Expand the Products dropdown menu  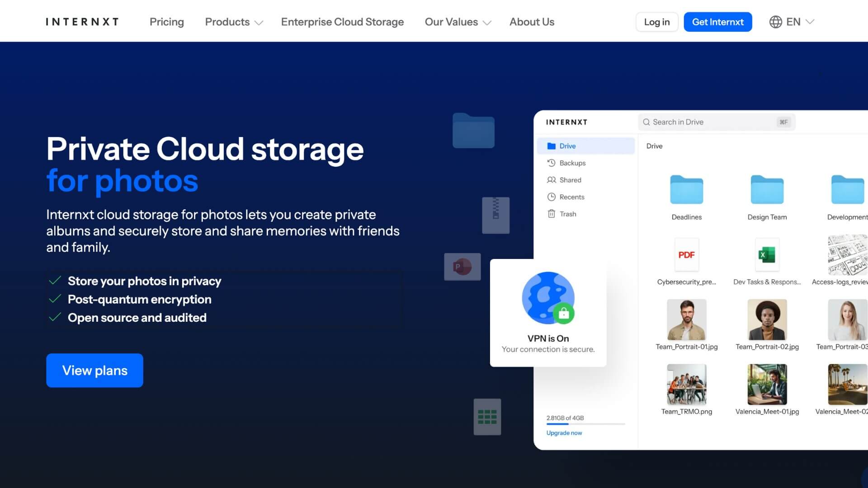click(x=234, y=22)
